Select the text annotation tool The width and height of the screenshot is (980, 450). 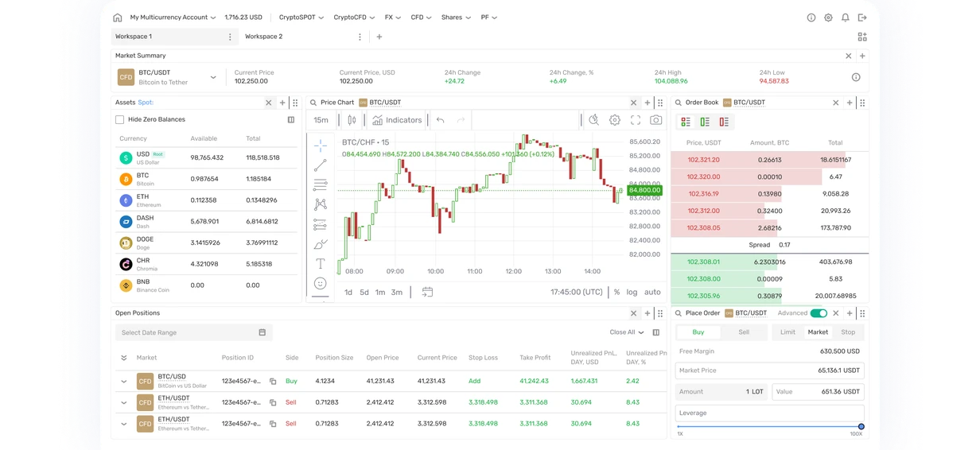click(320, 264)
